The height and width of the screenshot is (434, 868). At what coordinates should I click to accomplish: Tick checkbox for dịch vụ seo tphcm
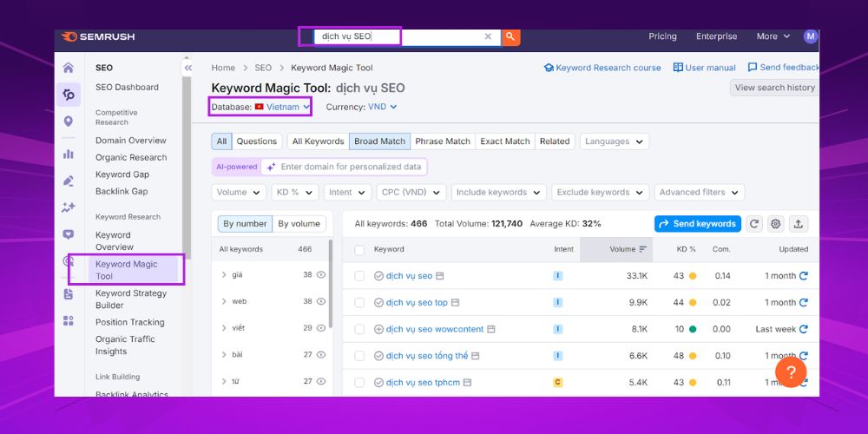[x=359, y=383]
